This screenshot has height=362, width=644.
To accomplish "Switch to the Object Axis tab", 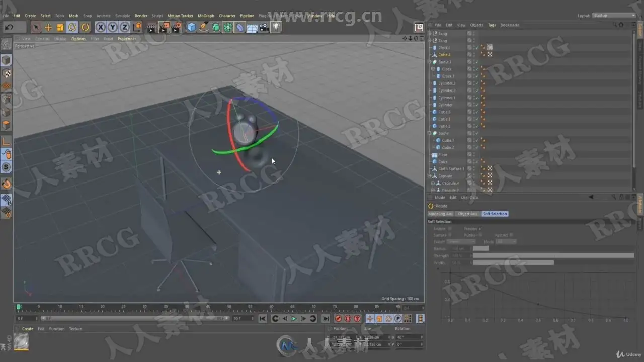I will tap(467, 214).
